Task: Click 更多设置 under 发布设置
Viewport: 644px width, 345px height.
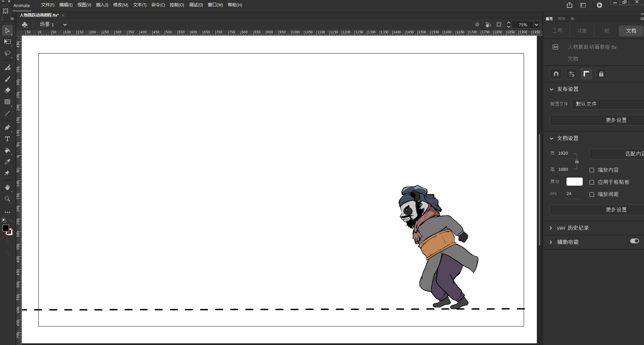Action: pyautogui.click(x=597, y=120)
